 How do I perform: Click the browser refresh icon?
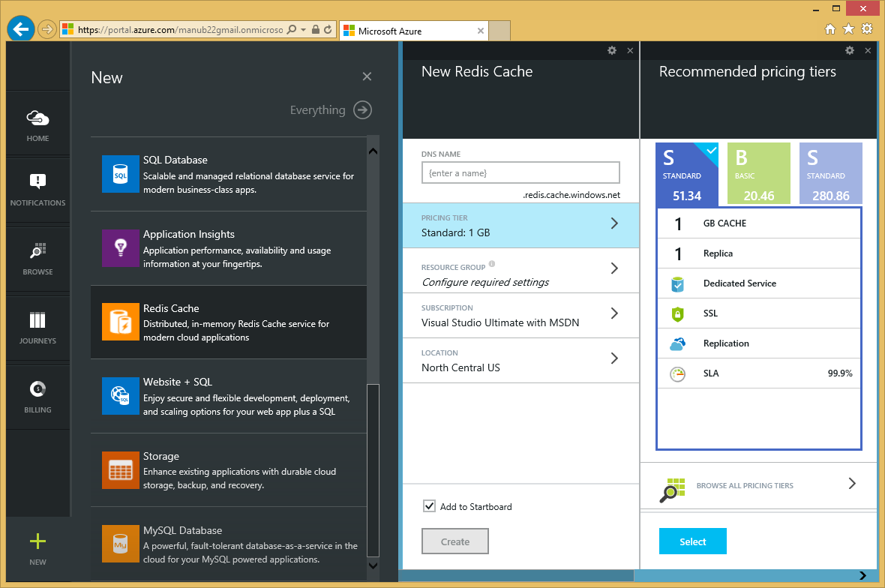[x=328, y=29]
